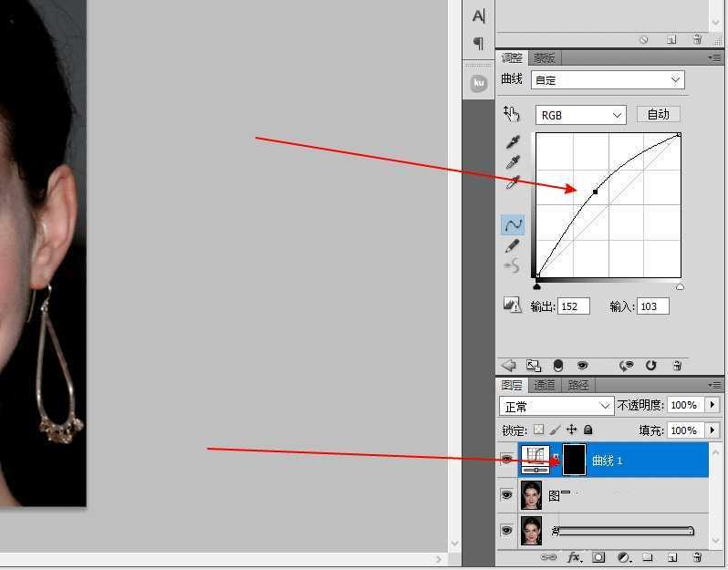Select the pencil draw curve tool
This screenshot has height=570, width=728.
click(513, 246)
